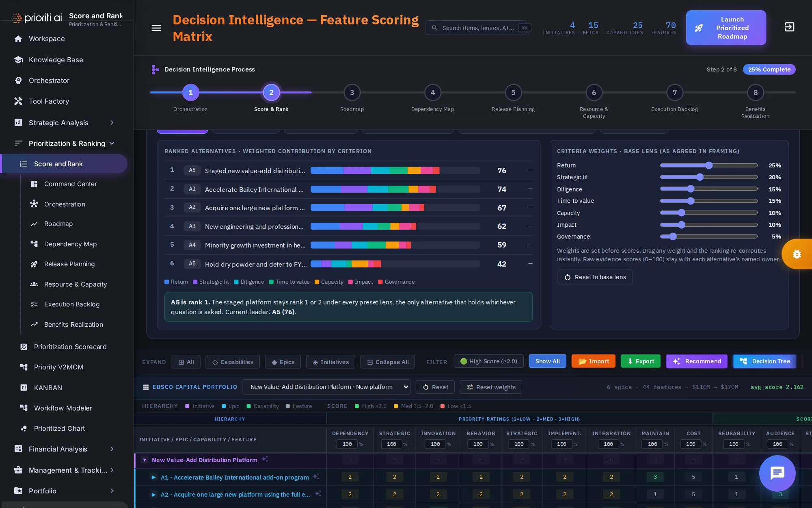Click Reset to base lens button
This screenshot has width=812, height=508.
pyautogui.click(x=595, y=277)
